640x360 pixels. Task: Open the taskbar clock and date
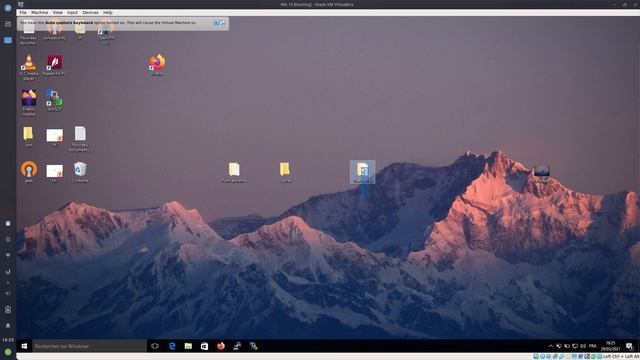(x=611, y=346)
